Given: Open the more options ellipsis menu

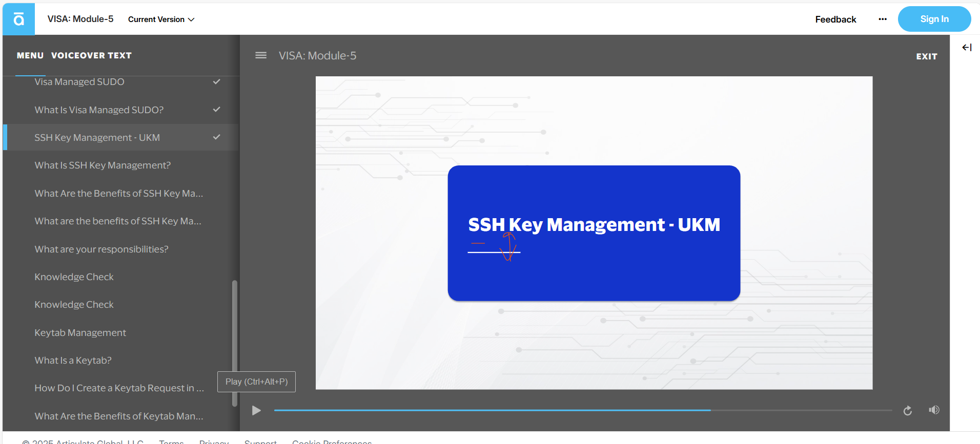Looking at the screenshot, I should tap(882, 19).
